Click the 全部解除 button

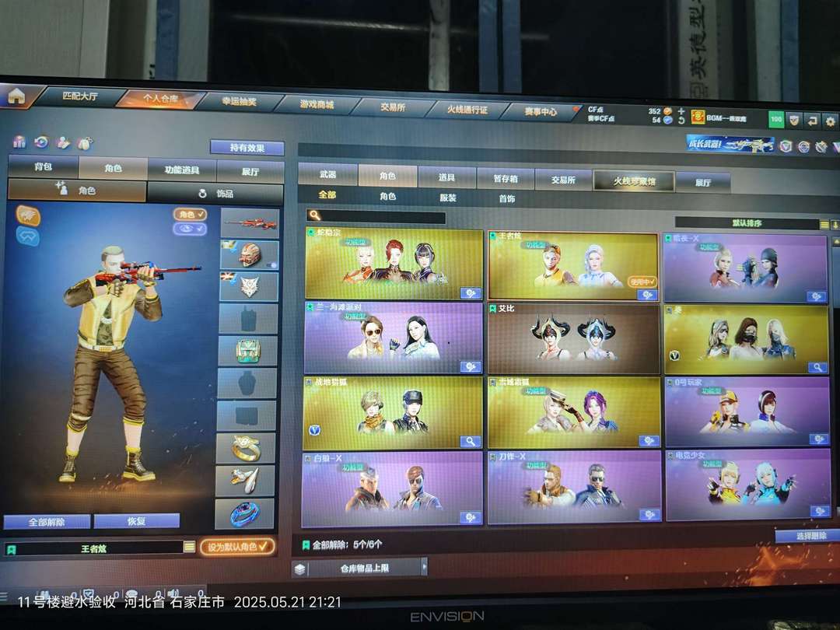(x=47, y=522)
